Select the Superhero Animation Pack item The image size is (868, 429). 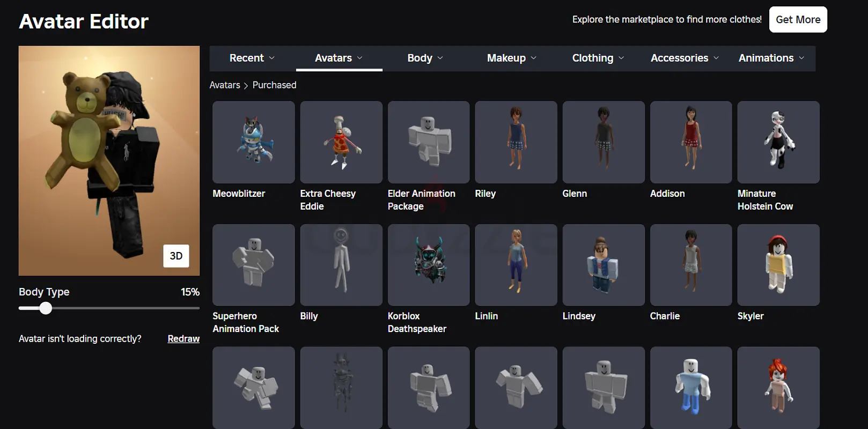(x=253, y=265)
